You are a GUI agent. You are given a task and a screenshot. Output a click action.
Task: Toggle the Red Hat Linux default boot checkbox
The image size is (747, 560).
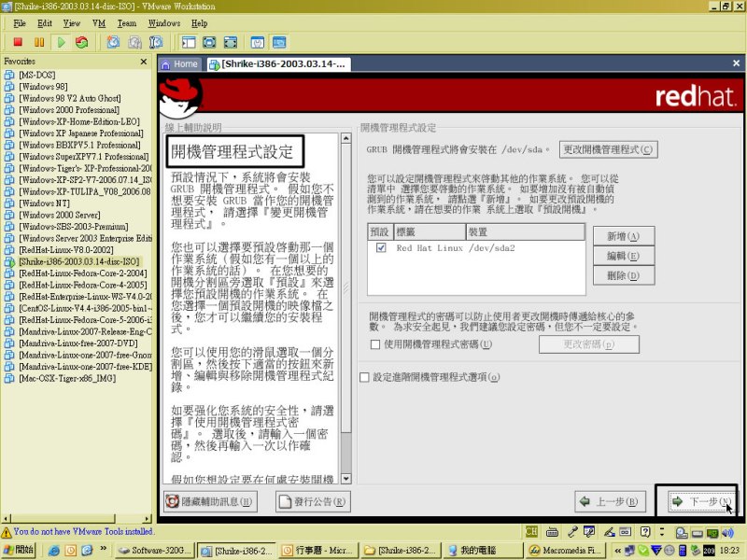pos(380,248)
